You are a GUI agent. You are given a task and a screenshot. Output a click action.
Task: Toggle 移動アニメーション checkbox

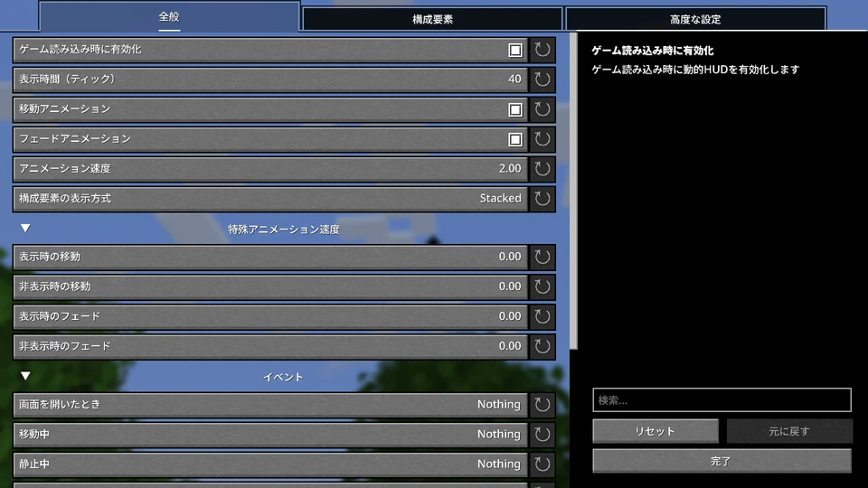(x=515, y=110)
